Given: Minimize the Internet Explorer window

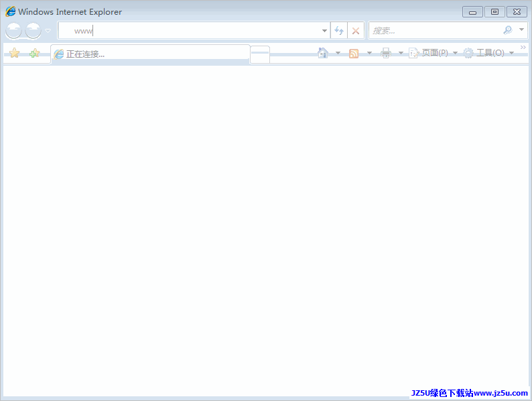Looking at the screenshot, I should click(472, 12).
